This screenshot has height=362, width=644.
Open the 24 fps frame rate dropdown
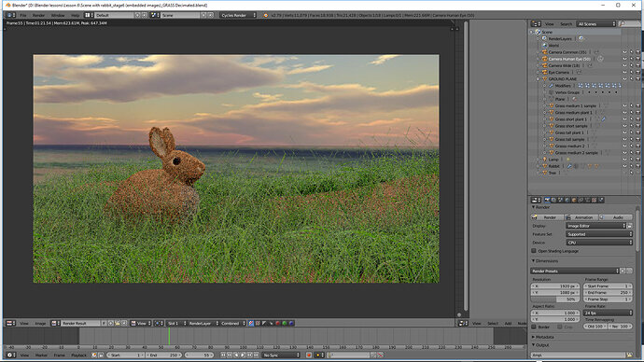(608, 313)
